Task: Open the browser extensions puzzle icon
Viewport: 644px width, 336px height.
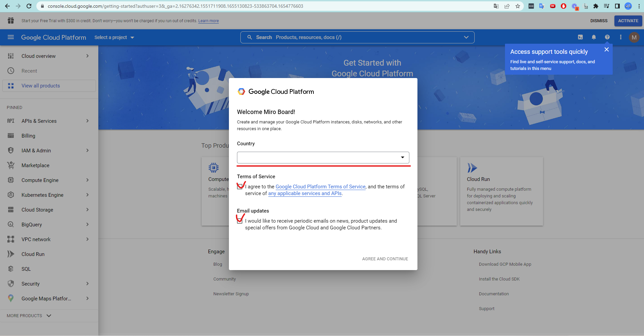Action: [596, 6]
